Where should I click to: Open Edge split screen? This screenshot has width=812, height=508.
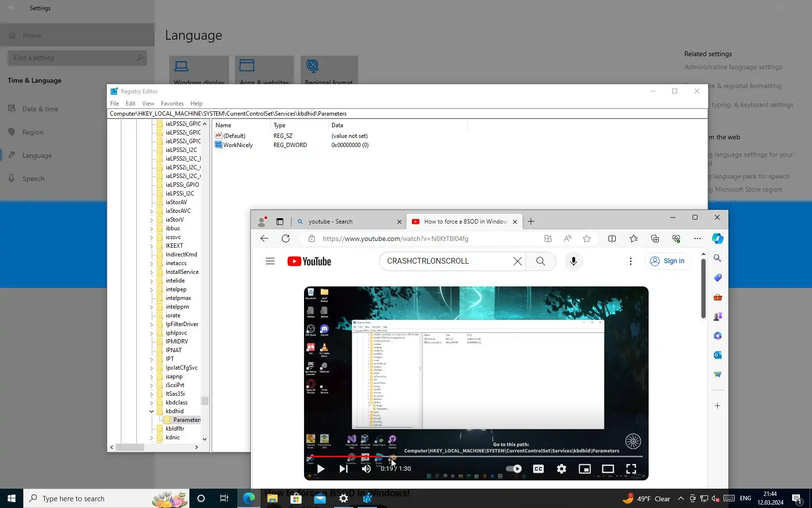pyautogui.click(x=612, y=239)
